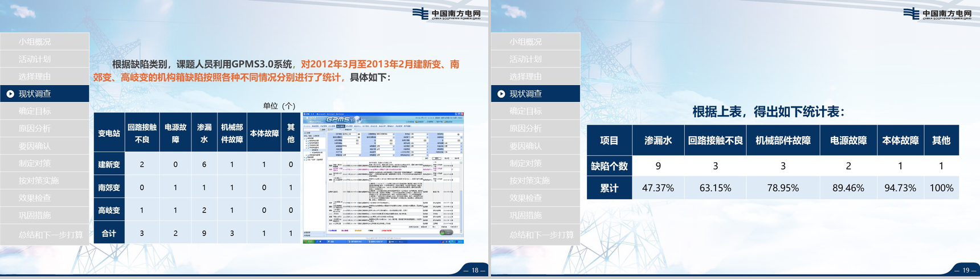Select 小组概况 in slide 18 sidebar
Screen dimensions: 980x279
pos(35,42)
